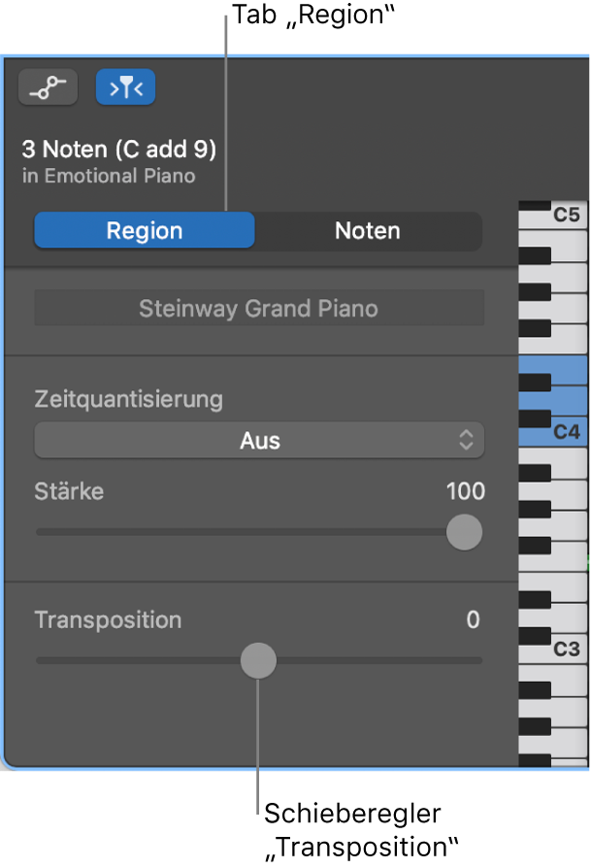Open the MIDI Draw automation icon

(x=48, y=87)
